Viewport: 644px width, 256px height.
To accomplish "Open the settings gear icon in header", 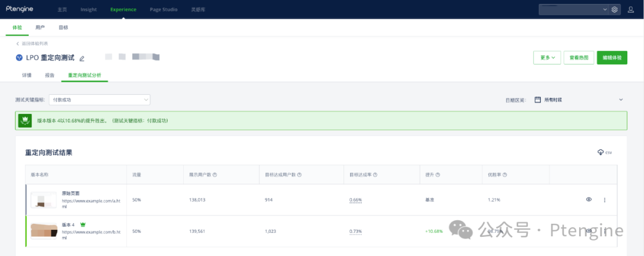I will [x=614, y=10].
